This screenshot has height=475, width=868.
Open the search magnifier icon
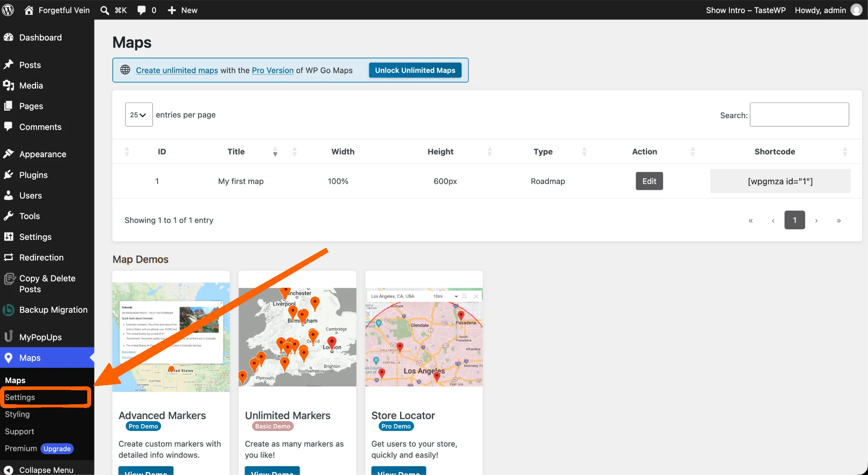(x=104, y=10)
